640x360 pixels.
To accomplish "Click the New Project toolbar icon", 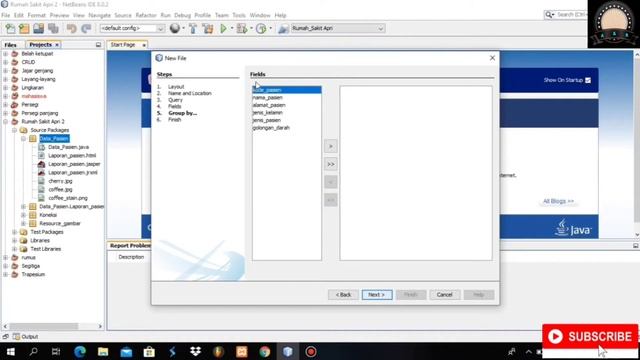I will (24, 29).
